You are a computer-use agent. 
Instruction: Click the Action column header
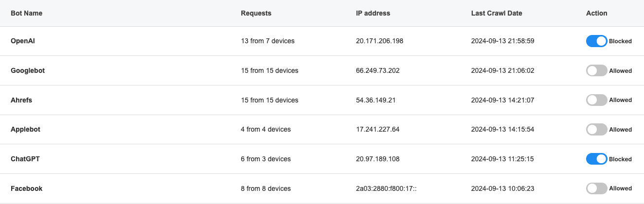pyautogui.click(x=596, y=14)
